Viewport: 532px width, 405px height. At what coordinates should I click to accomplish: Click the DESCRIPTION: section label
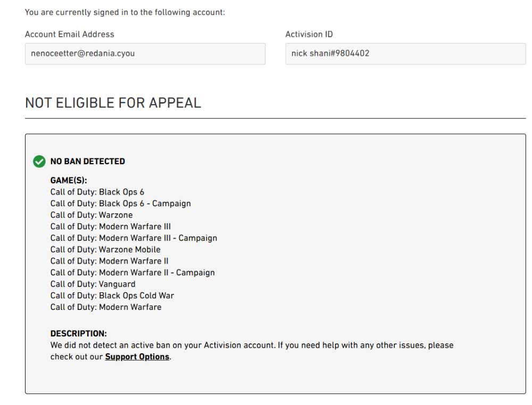78,333
